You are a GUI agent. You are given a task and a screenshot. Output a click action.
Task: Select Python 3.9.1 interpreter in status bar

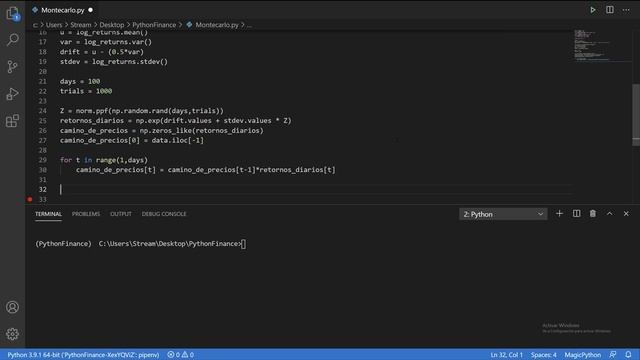click(x=83, y=355)
